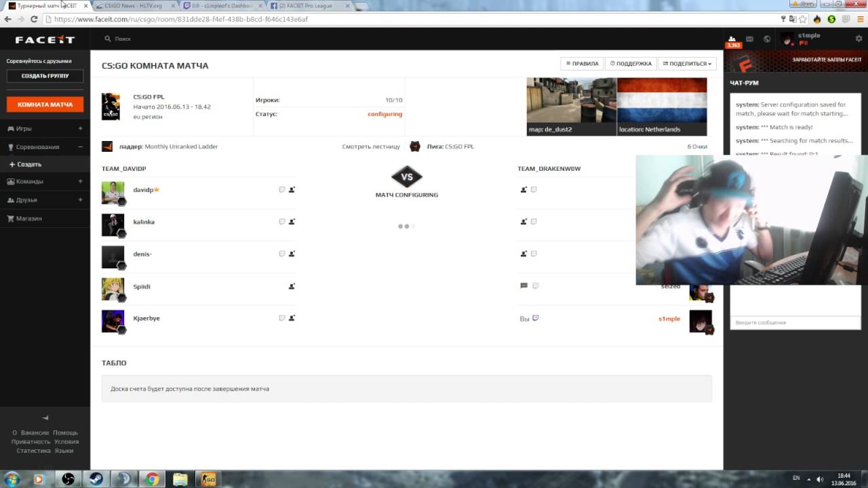Click the CS:GO FPL league icon
The height and width of the screenshot is (488, 868).
[x=415, y=146]
